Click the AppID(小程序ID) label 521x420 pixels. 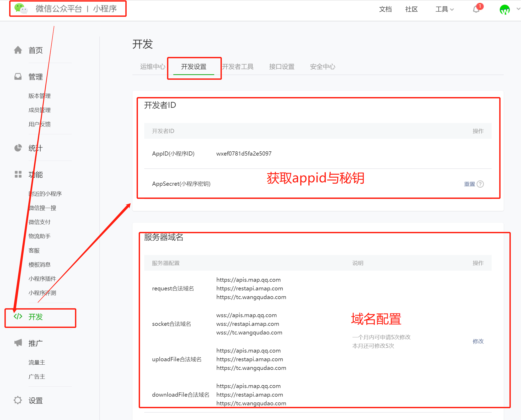(x=173, y=153)
